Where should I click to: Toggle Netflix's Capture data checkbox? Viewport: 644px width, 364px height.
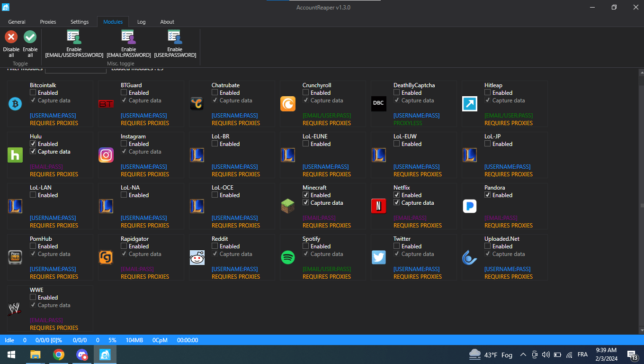pos(397,203)
